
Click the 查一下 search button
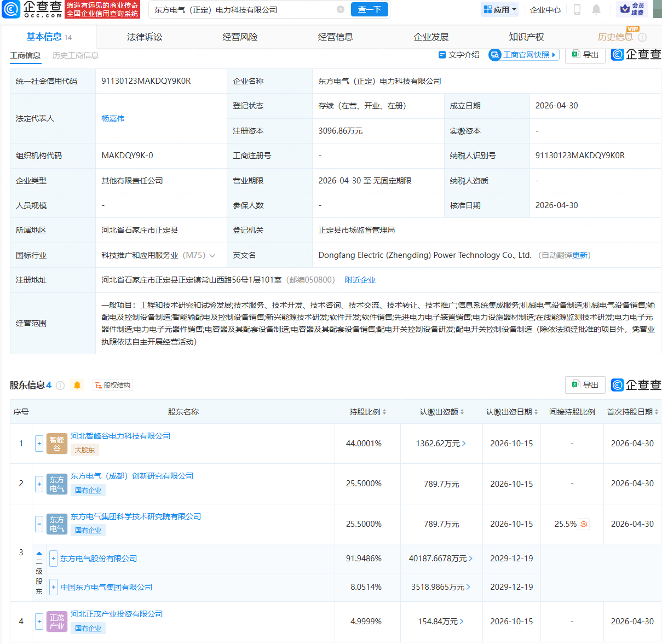tap(370, 9)
